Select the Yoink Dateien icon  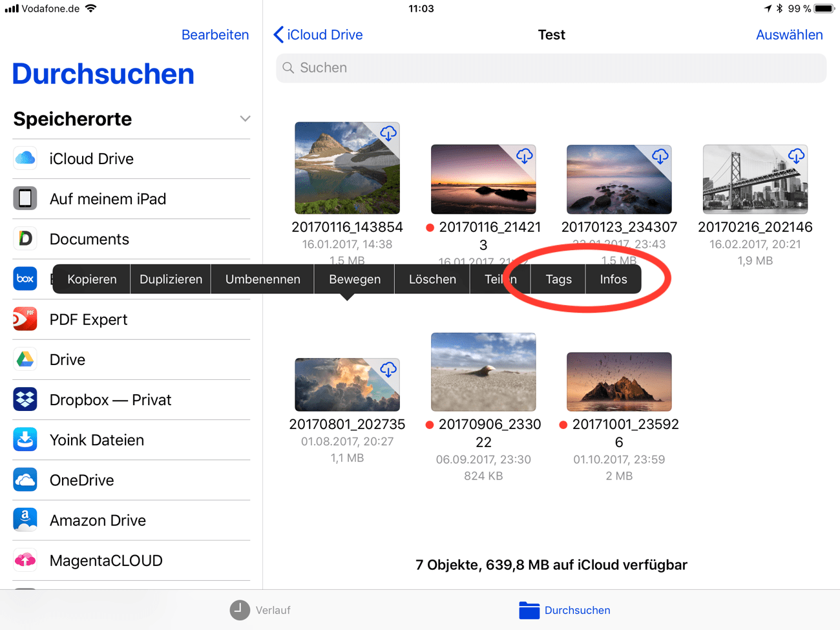tap(25, 439)
